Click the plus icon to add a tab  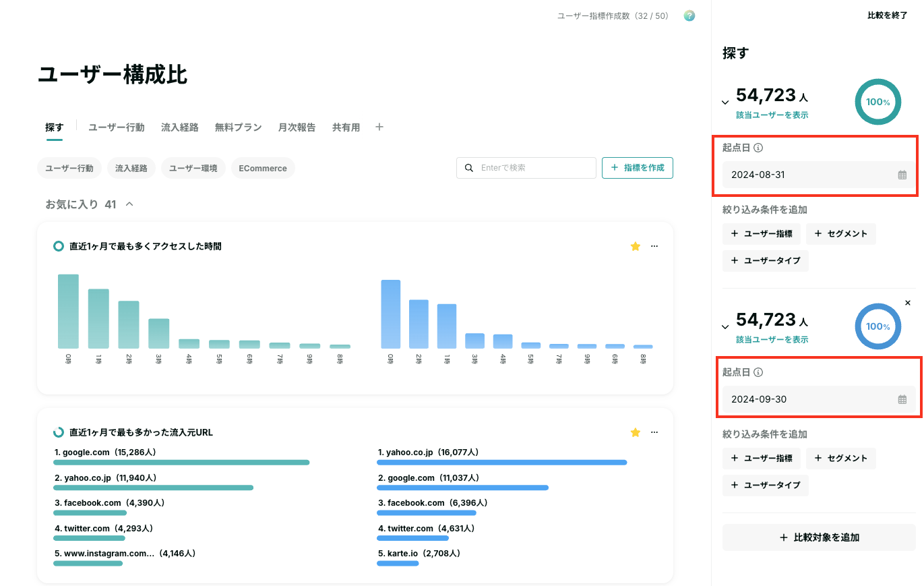pyautogui.click(x=379, y=127)
